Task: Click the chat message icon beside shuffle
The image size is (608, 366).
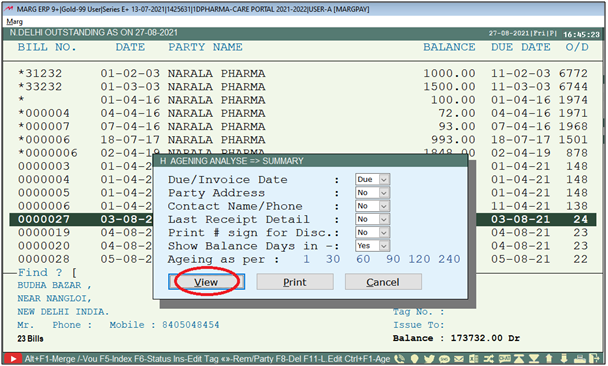Action: click(x=505, y=359)
